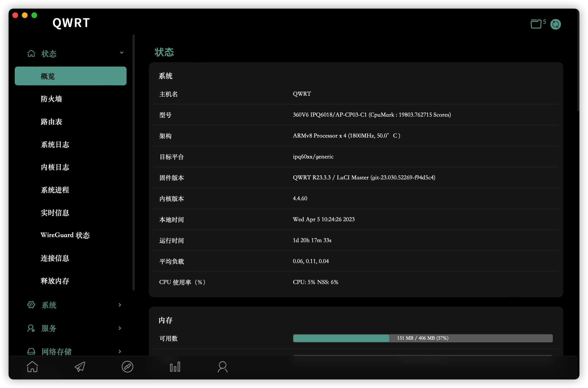Open WireGuard 状态 page

pos(65,235)
